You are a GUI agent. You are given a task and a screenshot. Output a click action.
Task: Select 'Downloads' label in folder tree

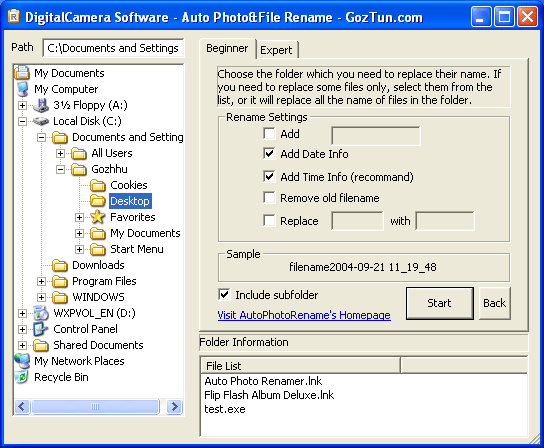[98, 265]
